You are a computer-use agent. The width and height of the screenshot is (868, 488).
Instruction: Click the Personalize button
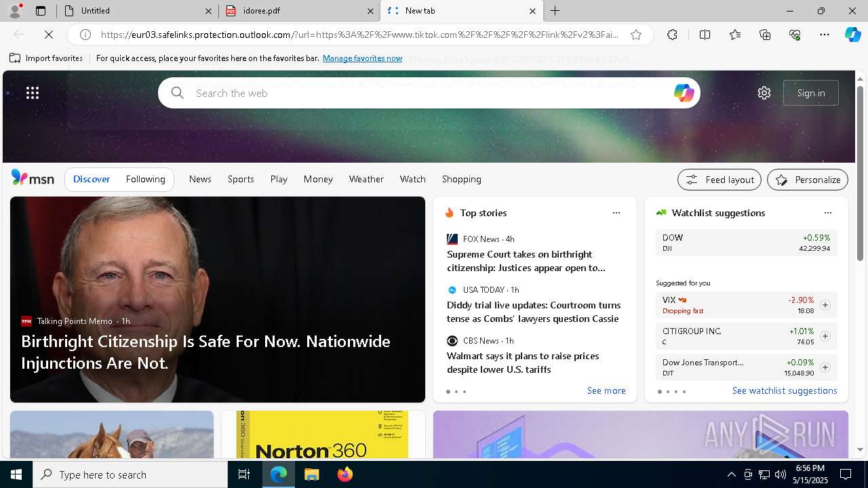click(x=808, y=180)
